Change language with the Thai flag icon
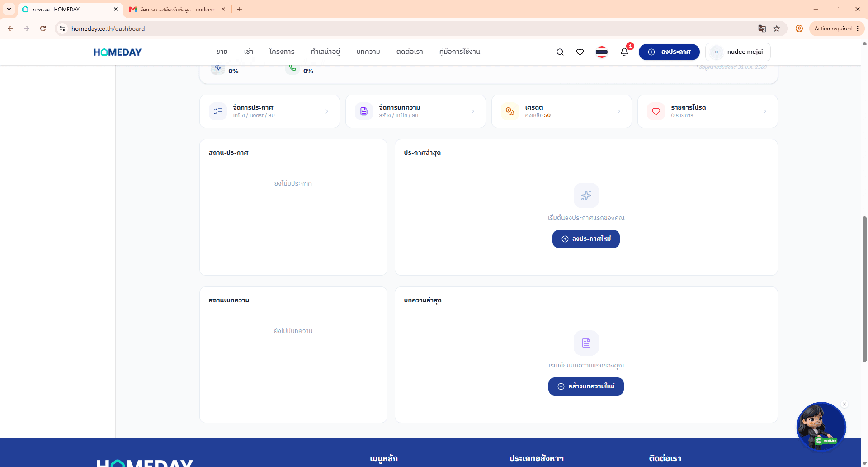 coord(602,52)
